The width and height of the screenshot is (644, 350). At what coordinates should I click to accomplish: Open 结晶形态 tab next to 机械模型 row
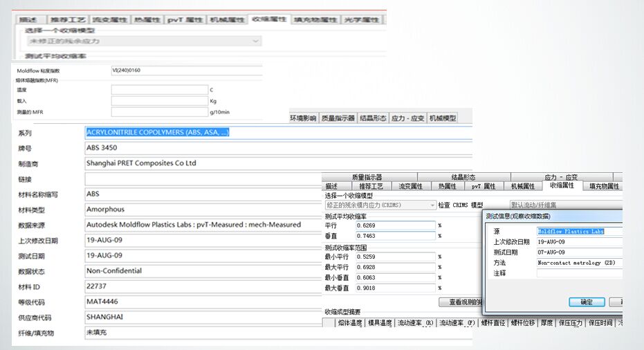point(373,118)
